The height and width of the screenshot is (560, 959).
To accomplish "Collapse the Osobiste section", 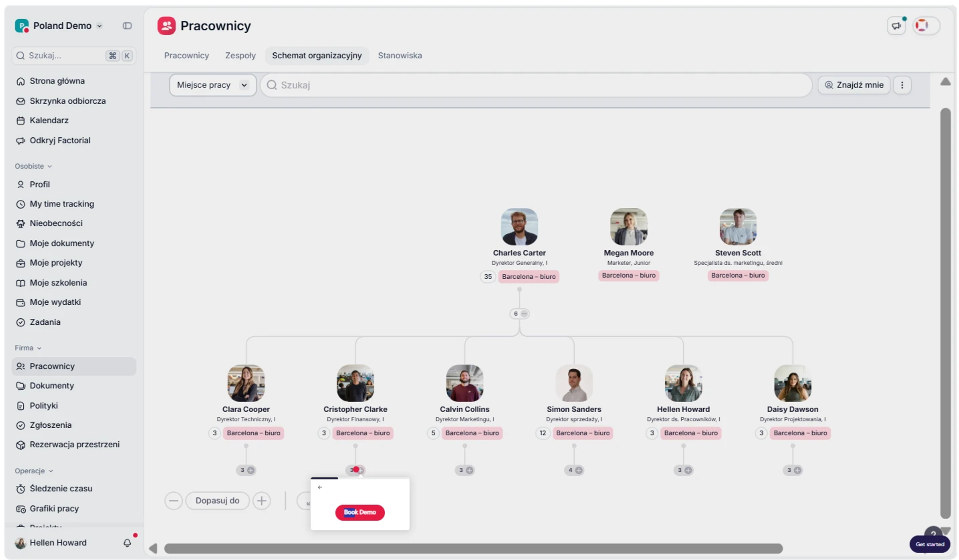I will 33,166.
